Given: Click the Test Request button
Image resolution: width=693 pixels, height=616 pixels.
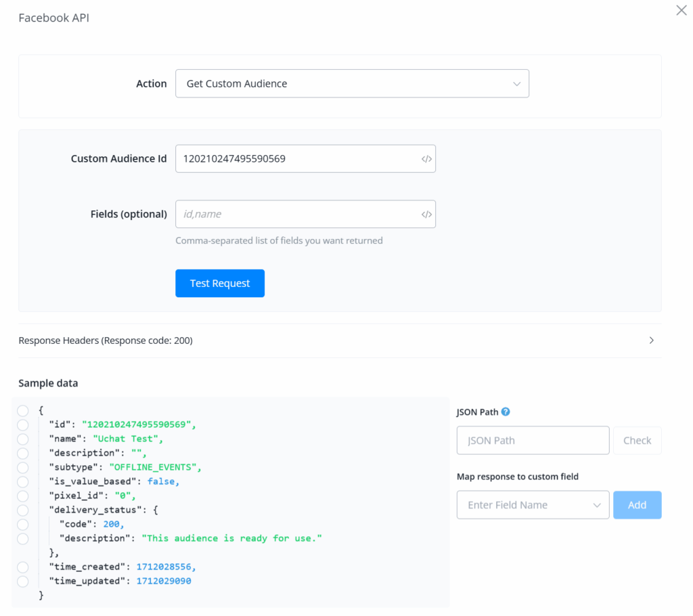Looking at the screenshot, I should pyautogui.click(x=220, y=284).
